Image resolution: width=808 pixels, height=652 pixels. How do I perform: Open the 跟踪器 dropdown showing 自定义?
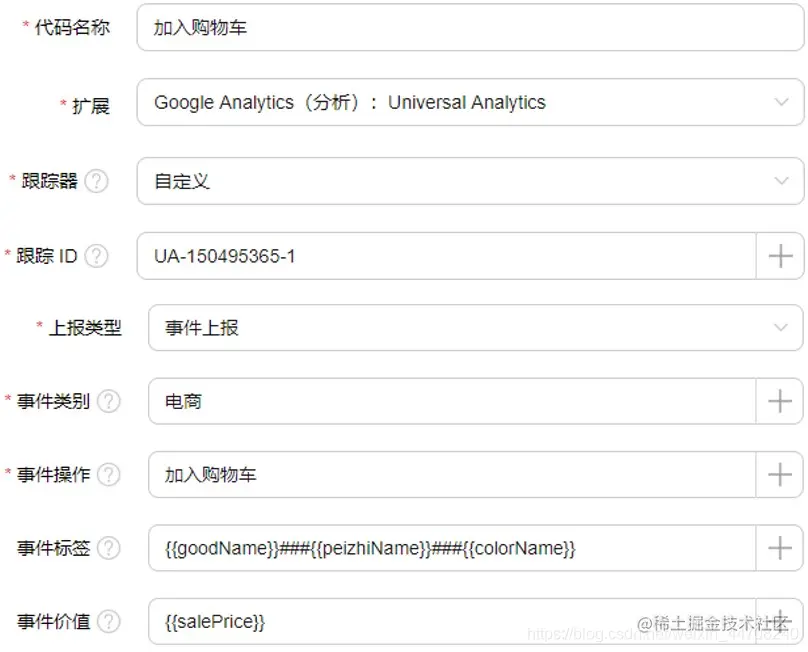(x=470, y=181)
